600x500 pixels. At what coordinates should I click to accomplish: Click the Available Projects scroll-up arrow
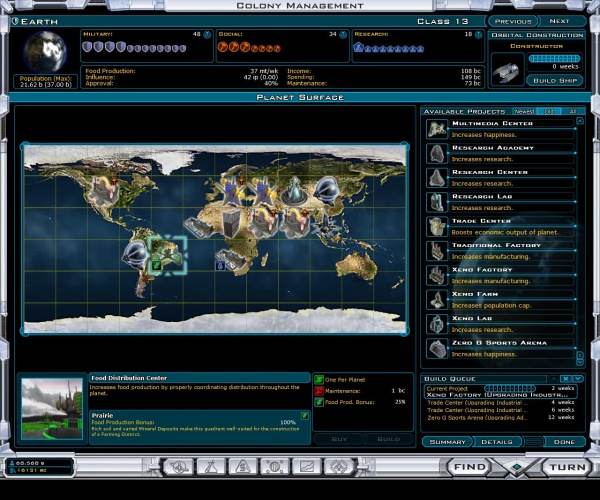(580, 121)
